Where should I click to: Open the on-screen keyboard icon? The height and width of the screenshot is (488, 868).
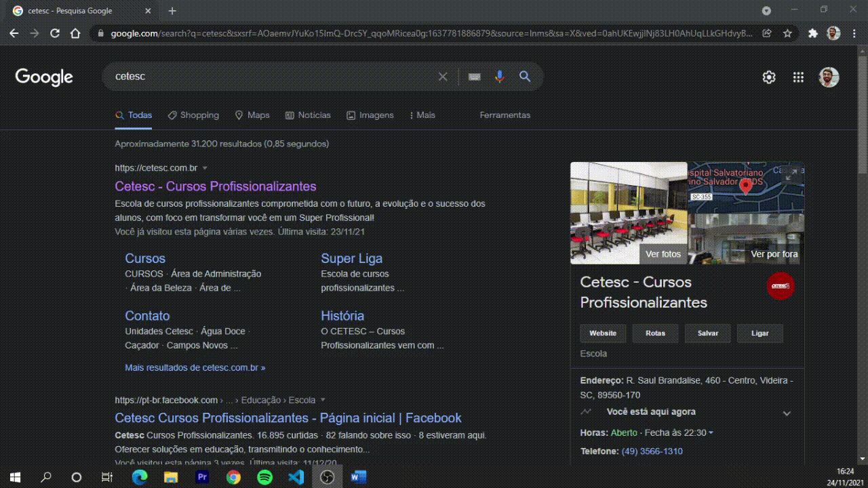coord(475,77)
